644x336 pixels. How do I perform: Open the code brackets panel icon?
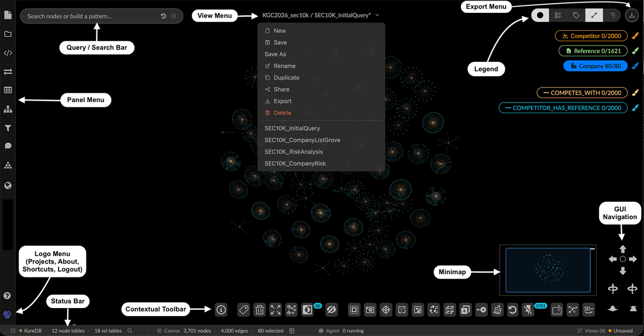tap(8, 53)
